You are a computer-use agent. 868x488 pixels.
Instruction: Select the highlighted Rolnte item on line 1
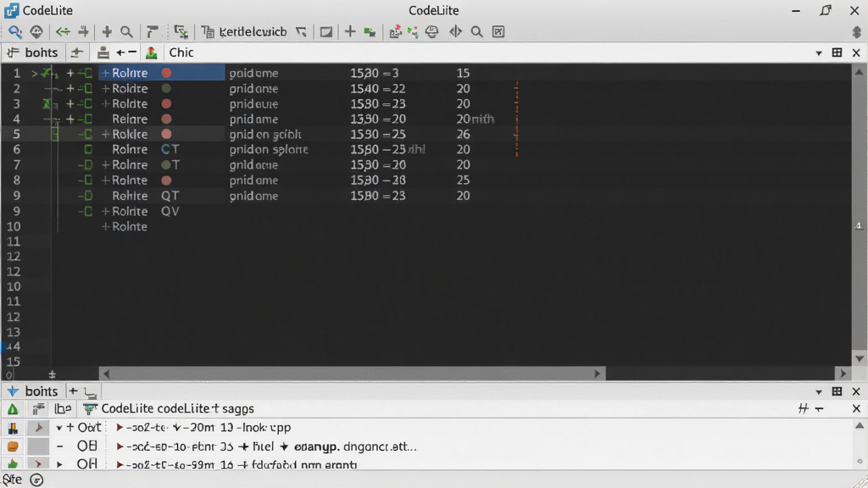point(162,73)
